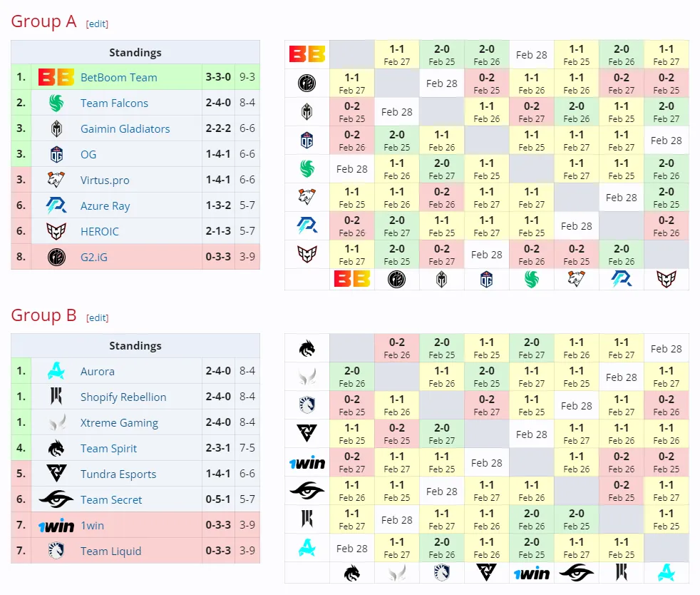Open BetBoom Team page link
700x595 pixels.
[119, 77]
